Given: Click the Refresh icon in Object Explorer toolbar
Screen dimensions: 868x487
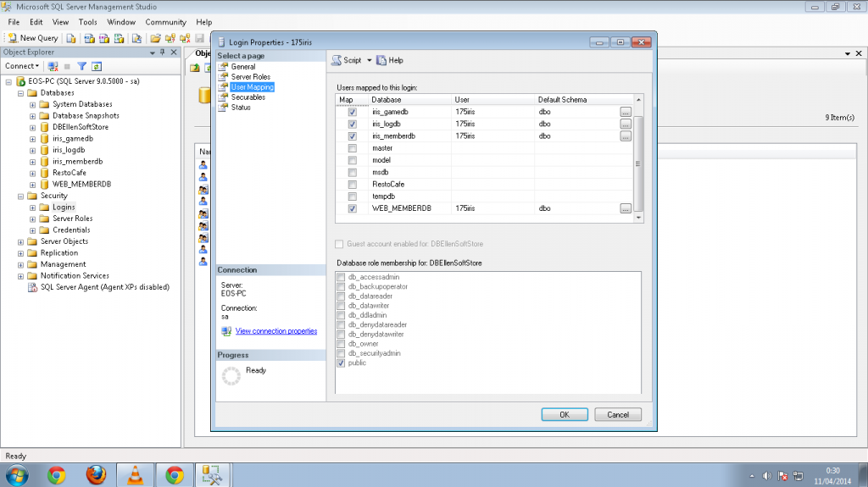Looking at the screenshot, I should [x=97, y=66].
